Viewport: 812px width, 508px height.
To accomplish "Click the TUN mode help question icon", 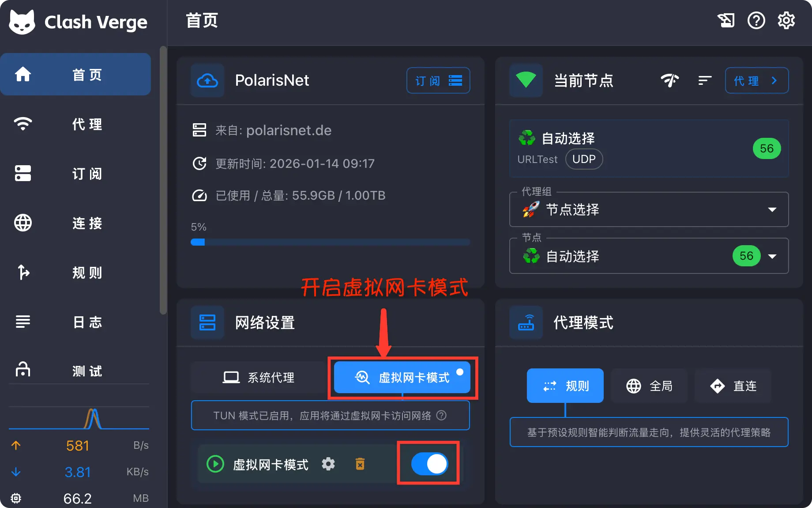I will pyautogui.click(x=441, y=415).
